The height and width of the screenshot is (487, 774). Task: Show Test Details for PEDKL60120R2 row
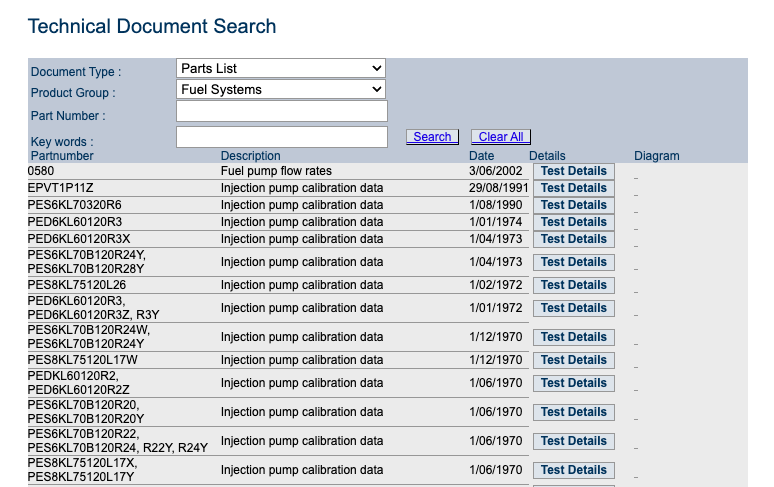(573, 383)
